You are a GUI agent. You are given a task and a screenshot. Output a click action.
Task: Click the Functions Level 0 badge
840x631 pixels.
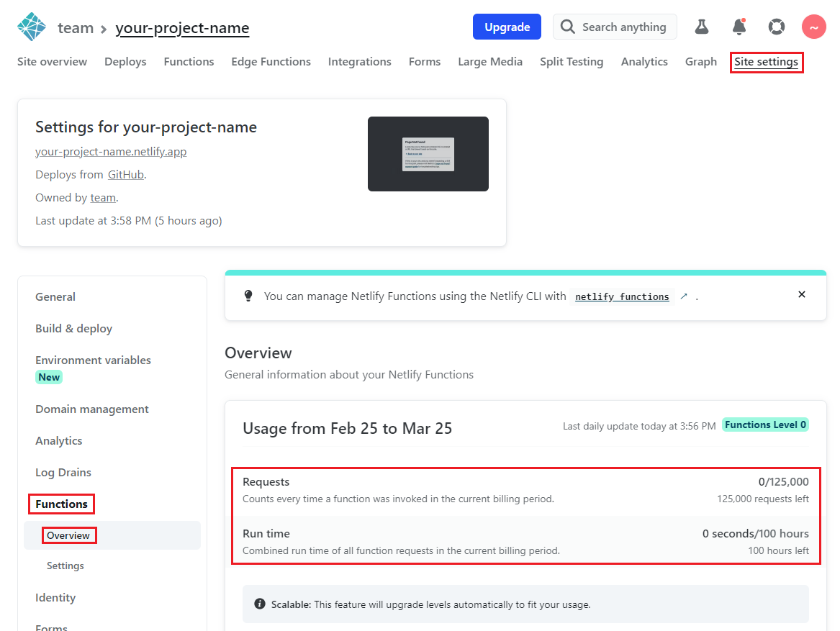click(765, 425)
